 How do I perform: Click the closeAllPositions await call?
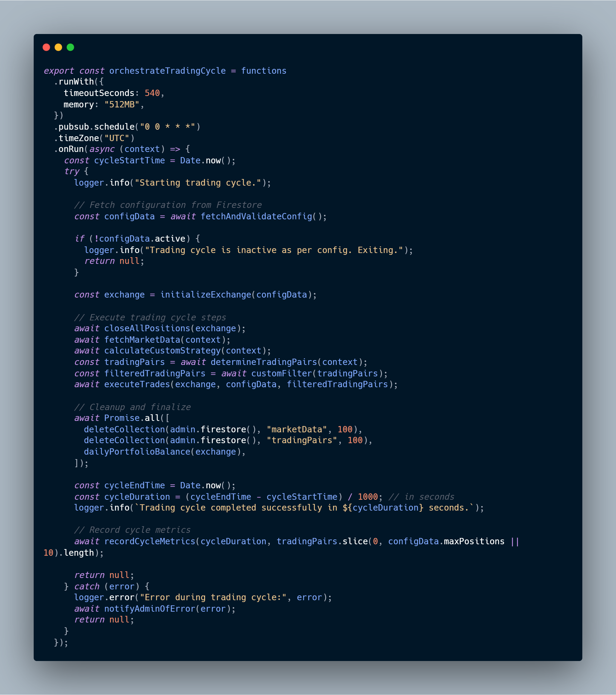point(148,328)
